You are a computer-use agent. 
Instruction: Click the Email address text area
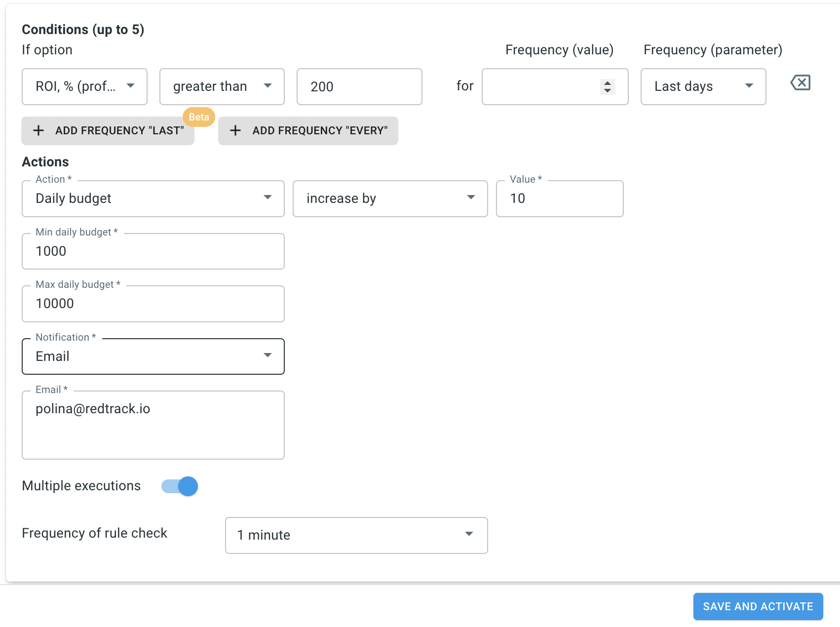point(153,425)
